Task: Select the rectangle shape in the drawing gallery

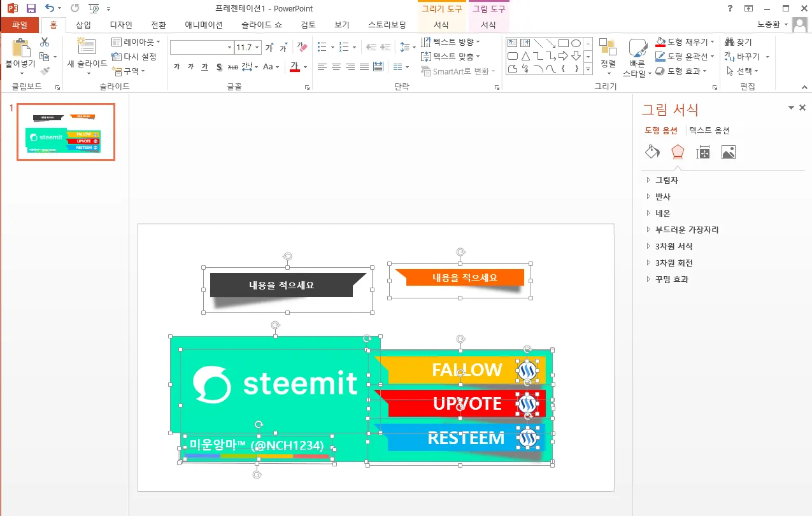Action: [564, 43]
